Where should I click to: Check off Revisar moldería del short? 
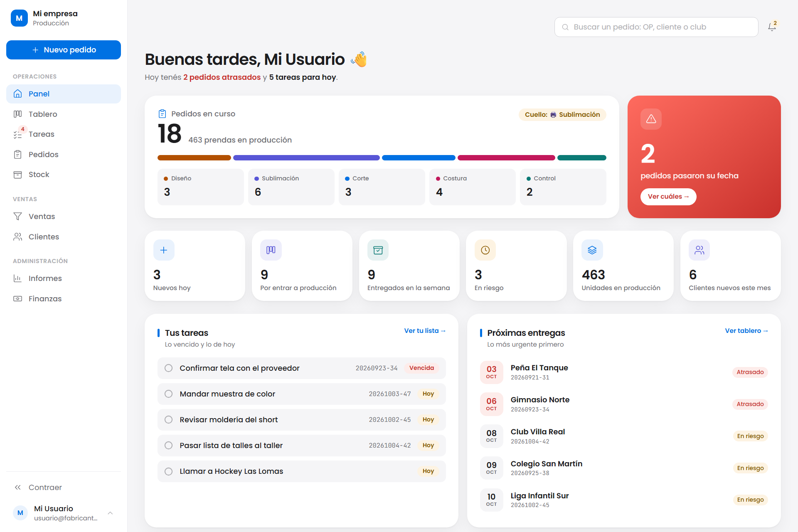[x=168, y=420]
